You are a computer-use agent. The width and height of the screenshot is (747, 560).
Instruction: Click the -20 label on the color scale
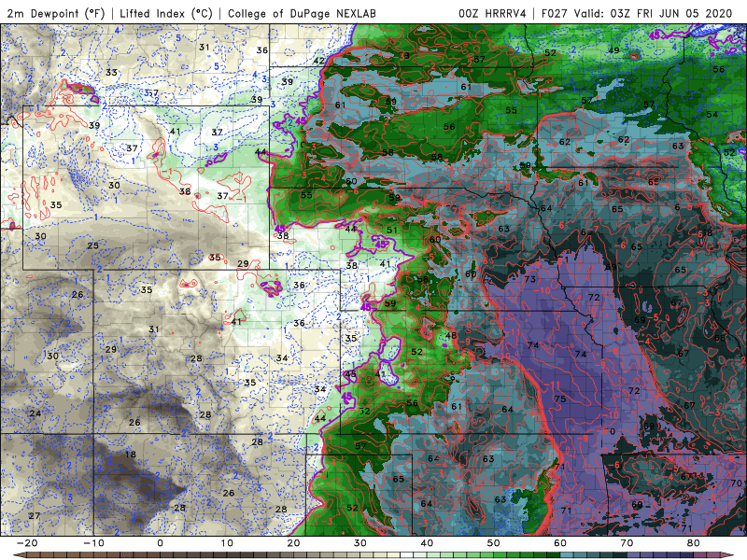click(x=27, y=543)
